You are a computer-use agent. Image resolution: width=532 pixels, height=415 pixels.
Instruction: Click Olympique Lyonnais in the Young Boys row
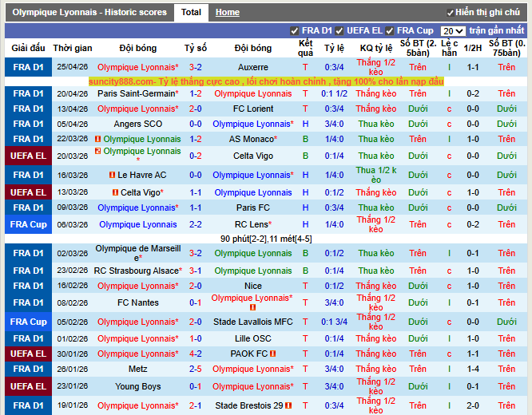[252, 386]
